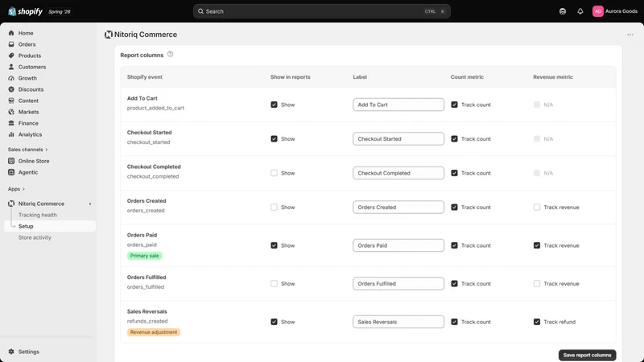The width and height of the screenshot is (644, 362).
Task: Click the Nitoriq Commerce app icon in sidebar
Action: tap(11, 204)
